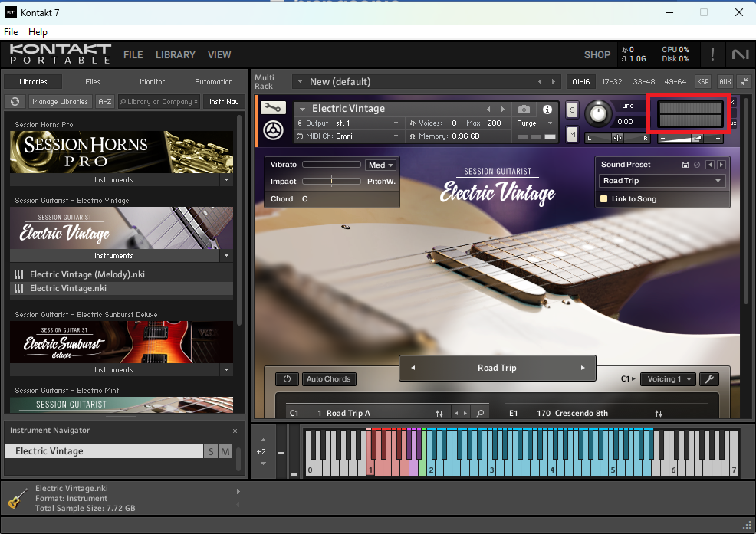Image resolution: width=756 pixels, height=534 pixels.
Task: Open the snapshot view camera icon
Action: pos(524,110)
